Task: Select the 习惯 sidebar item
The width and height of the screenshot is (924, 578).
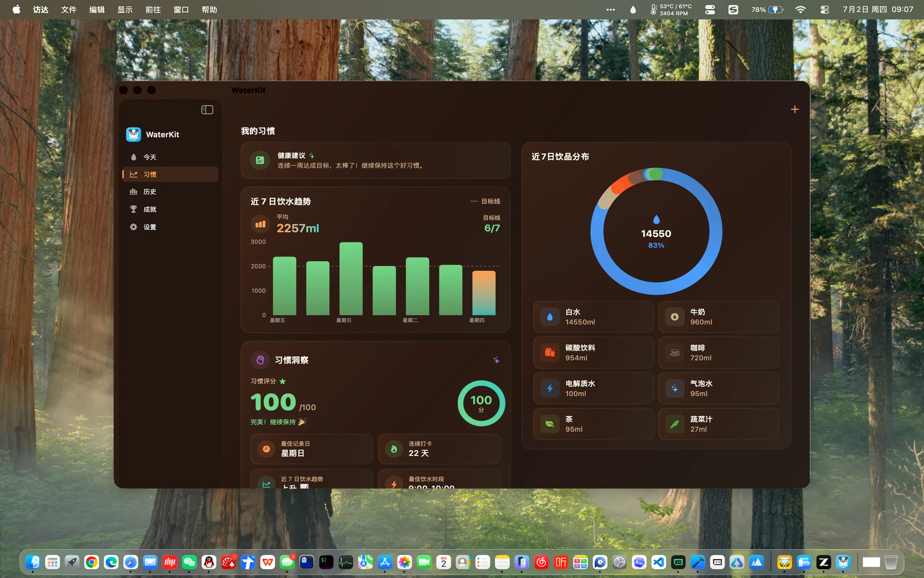Action: click(x=170, y=174)
